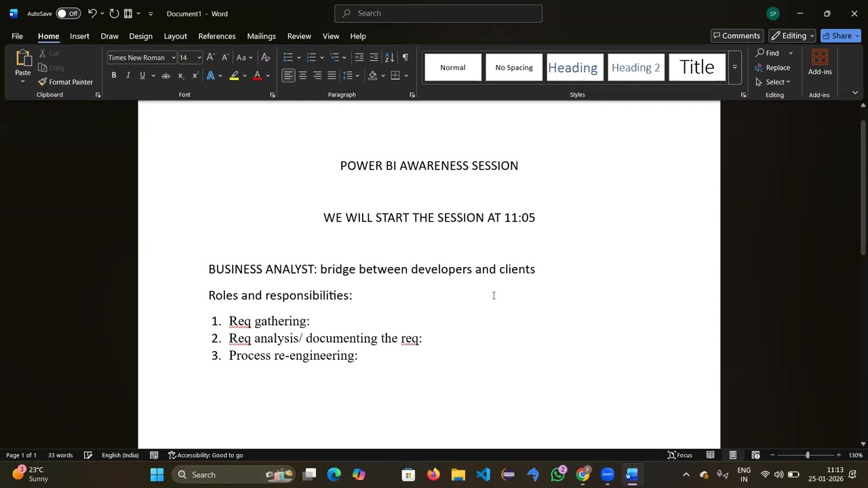Viewport: 868px width, 488px height.
Task: Open the References tab
Action: (x=217, y=36)
